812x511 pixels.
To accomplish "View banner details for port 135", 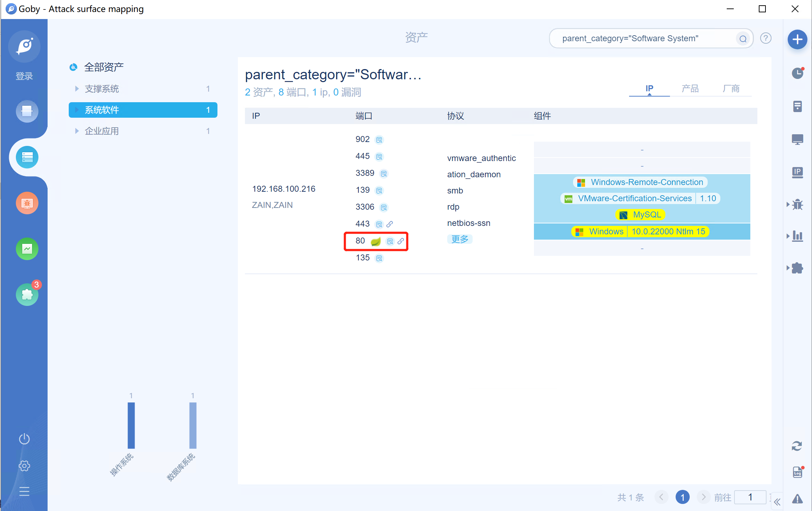I will (x=379, y=258).
